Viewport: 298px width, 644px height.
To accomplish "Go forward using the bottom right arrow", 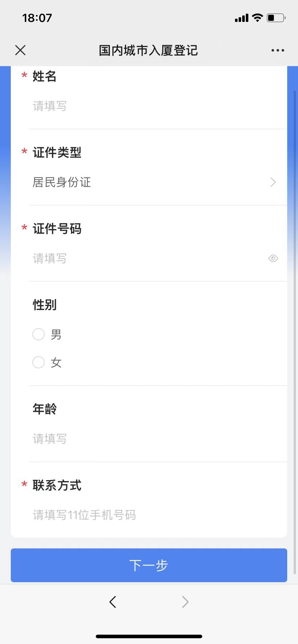I will click(185, 602).
